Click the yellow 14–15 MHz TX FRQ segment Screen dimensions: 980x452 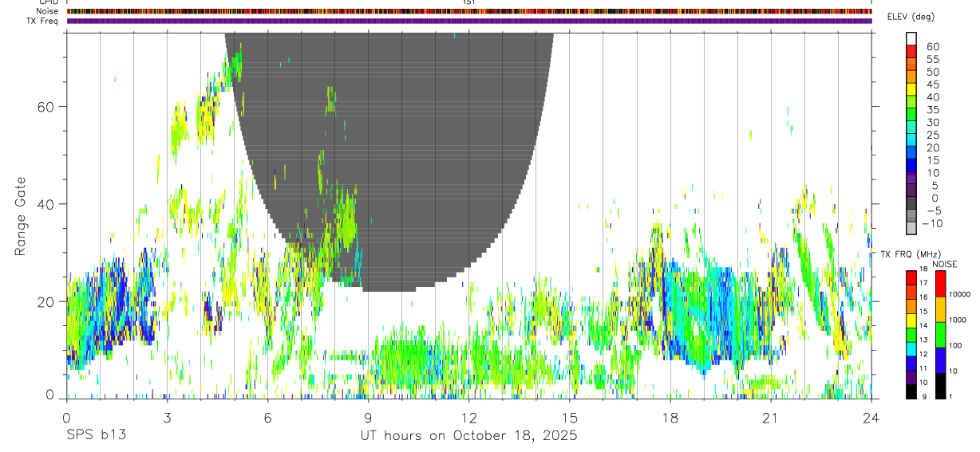[x=911, y=320]
